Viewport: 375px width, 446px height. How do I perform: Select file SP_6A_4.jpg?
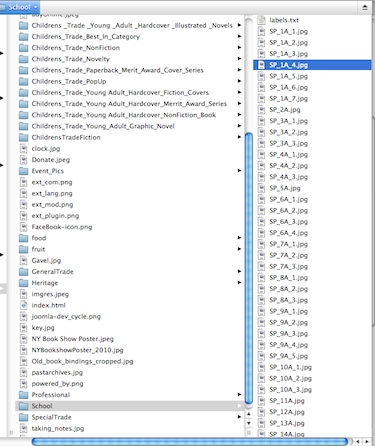[x=289, y=233]
